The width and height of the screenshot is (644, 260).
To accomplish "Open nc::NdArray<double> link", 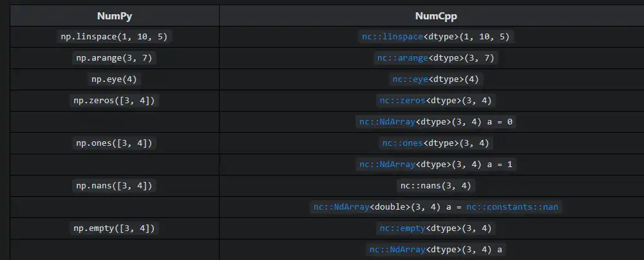I will 342,207.
